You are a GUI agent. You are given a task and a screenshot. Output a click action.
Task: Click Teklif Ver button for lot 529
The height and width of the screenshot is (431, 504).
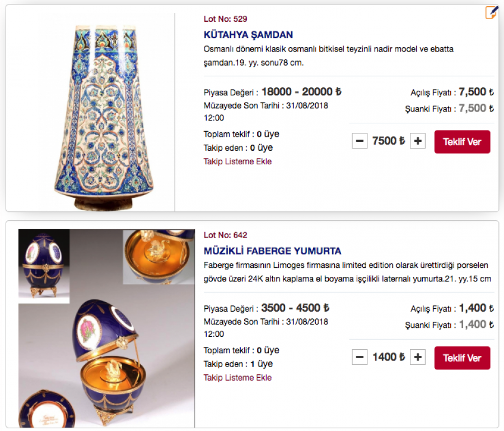click(x=462, y=142)
